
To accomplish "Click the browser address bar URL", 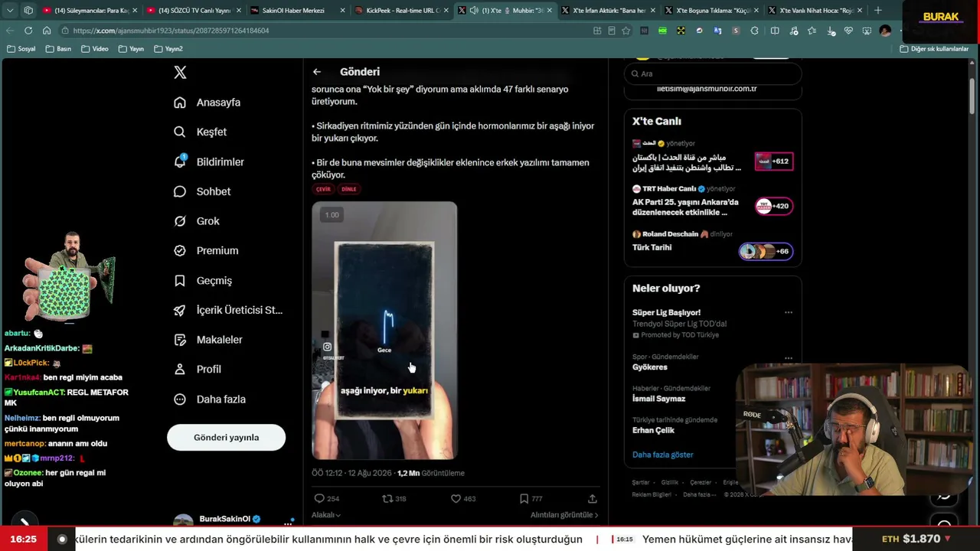I will point(172,31).
